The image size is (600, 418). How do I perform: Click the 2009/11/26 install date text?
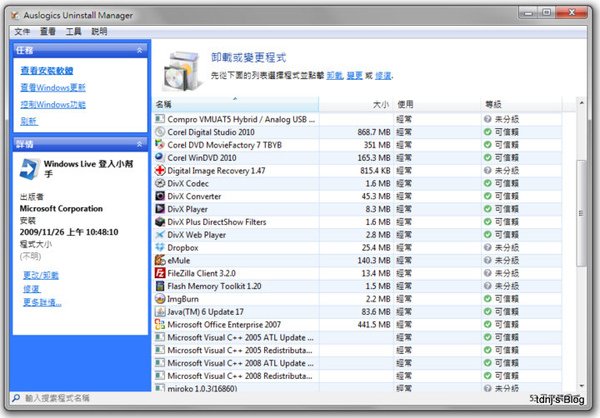click(x=69, y=232)
